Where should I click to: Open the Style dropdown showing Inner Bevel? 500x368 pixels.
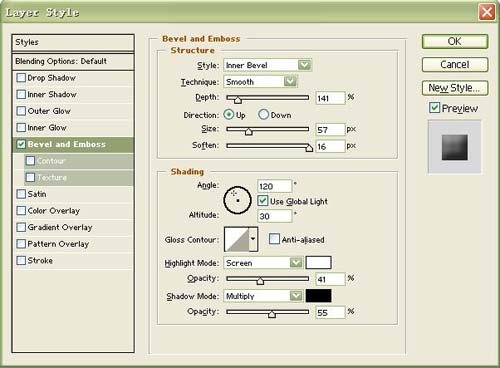[267, 65]
